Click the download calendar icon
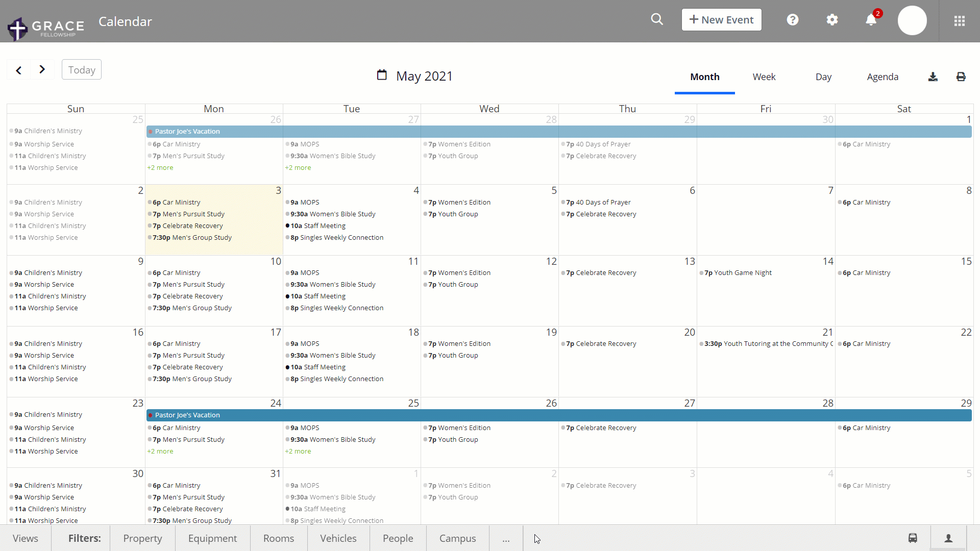The width and height of the screenshot is (980, 551). coord(933,77)
